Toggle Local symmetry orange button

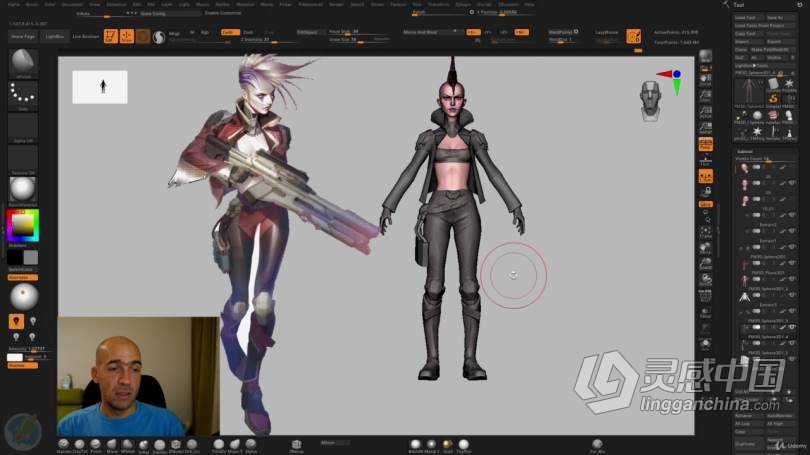(x=705, y=177)
